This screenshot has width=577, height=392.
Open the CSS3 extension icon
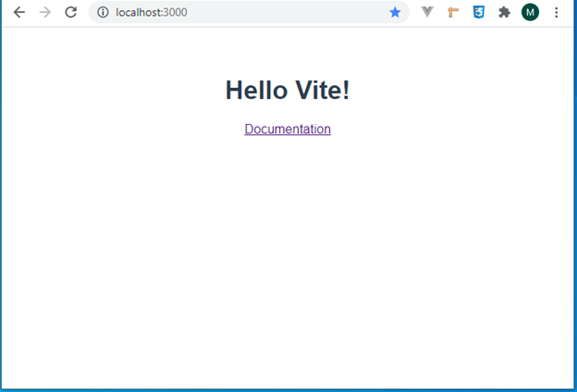coord(478,12)
